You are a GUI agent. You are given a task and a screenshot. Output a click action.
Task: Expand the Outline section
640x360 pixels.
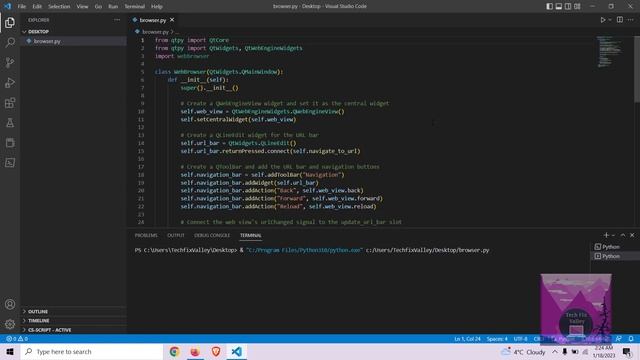click(x=73, y=311)
